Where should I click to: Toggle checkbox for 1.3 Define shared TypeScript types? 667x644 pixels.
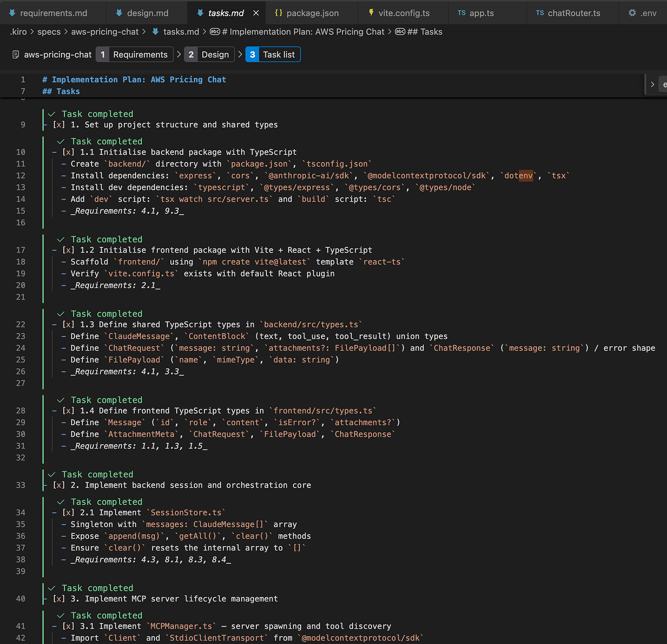point(68,324)
